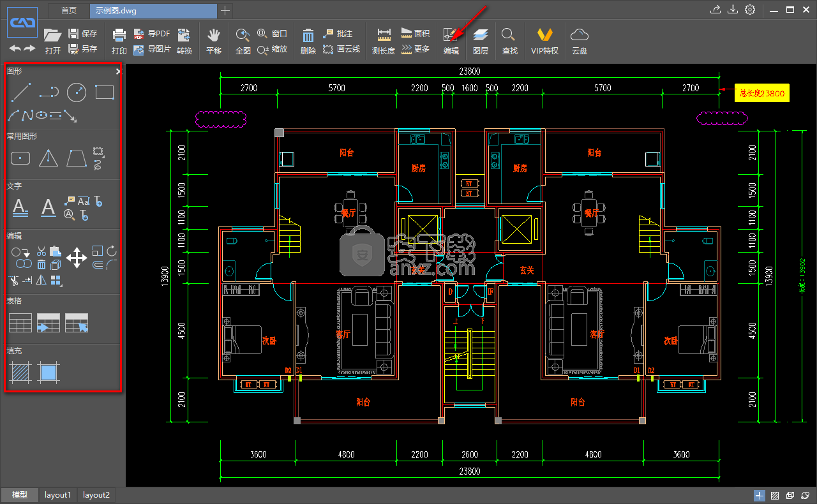Click the trash delete icon in the edit panel
The height and width of the screenshot is (504, 817).
tap(41, 264)
